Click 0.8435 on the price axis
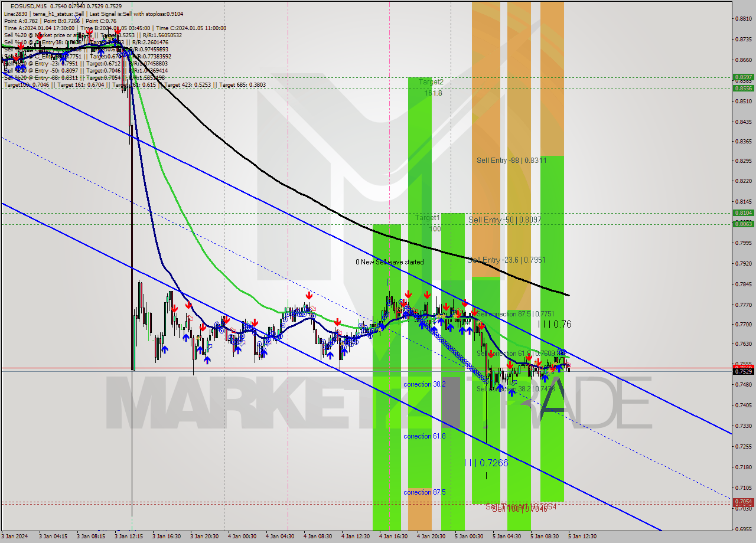The image size is (756, 543). click(x=743, y=122)
